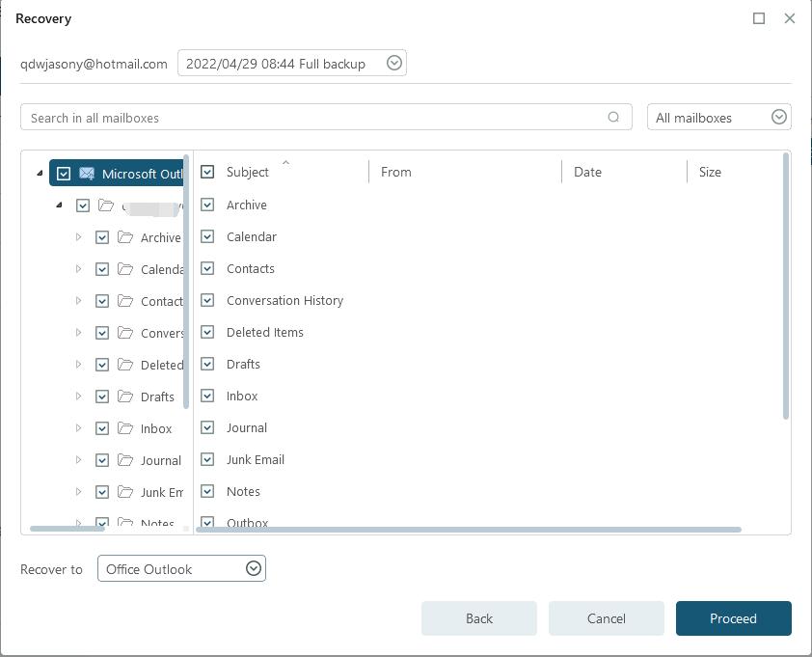Click the Inbox folder icon in tree
812x657 pixels.
pos(124,428)
